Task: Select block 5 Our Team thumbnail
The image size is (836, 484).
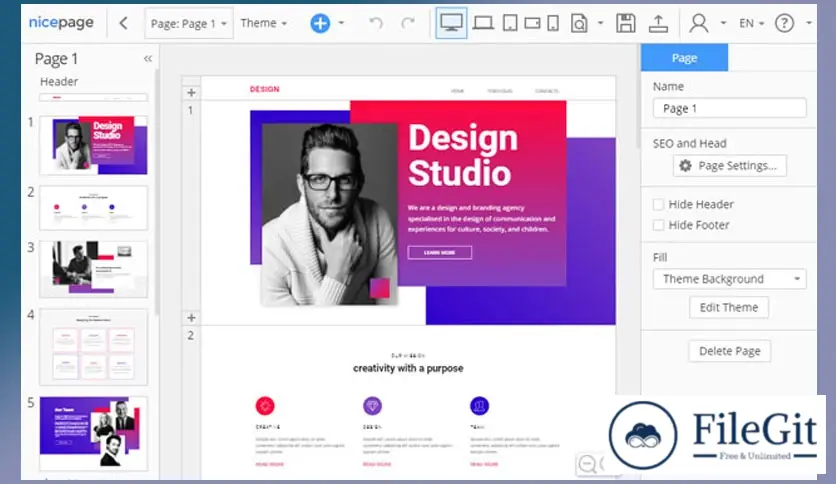Action: [93, 433]
